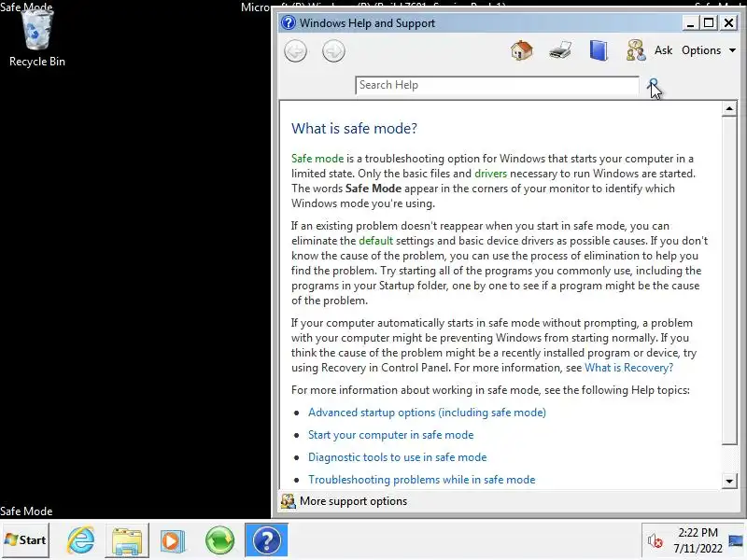Click the muted volume tray icon

[655, 541]
